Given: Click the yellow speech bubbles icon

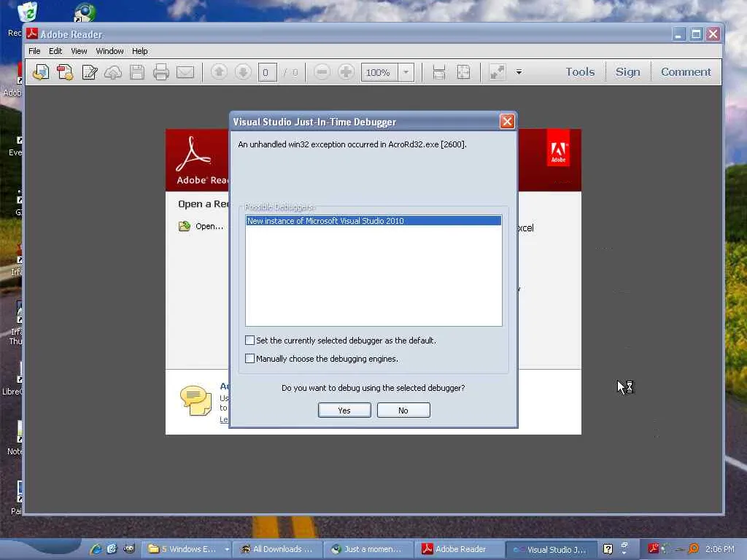Looking at the screenshot, I should point(196,400).
